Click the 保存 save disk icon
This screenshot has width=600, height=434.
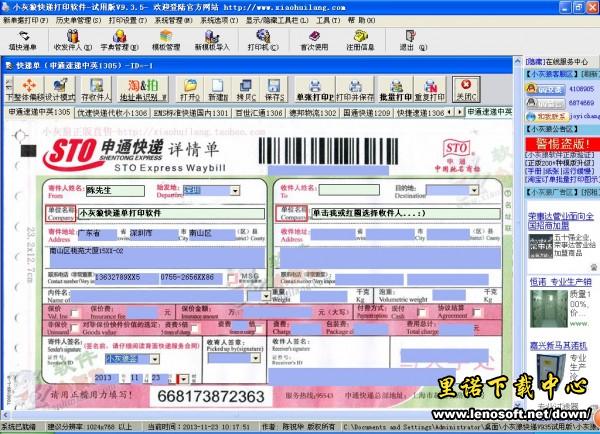pos(274,89)
